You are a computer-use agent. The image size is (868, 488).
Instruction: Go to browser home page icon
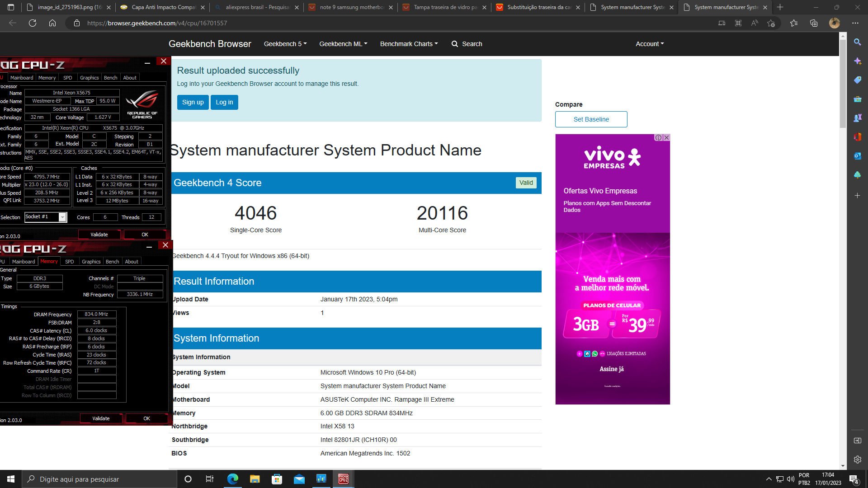coord(52,23)
